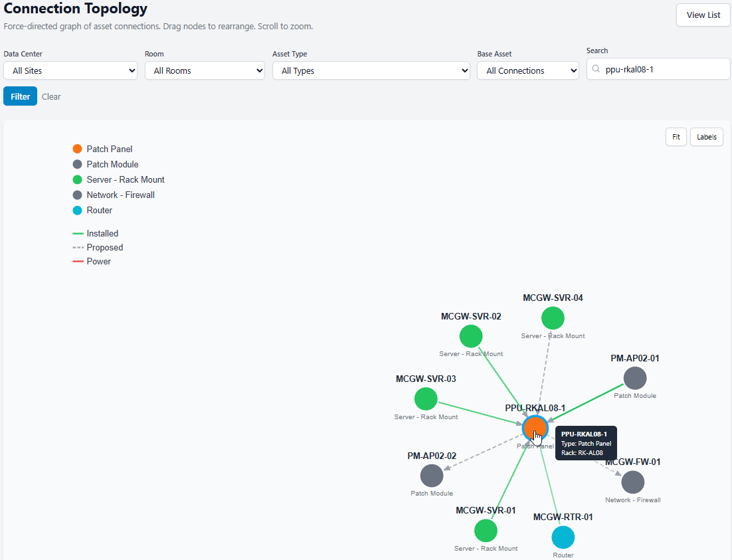
Task: Clear the applied filters
Action: [x=51, y=97]
